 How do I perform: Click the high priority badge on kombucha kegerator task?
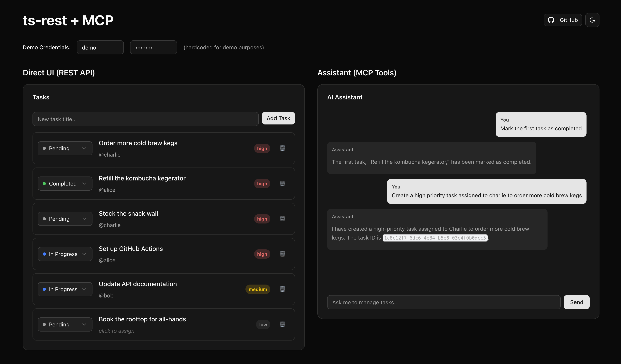pos(262,183)
